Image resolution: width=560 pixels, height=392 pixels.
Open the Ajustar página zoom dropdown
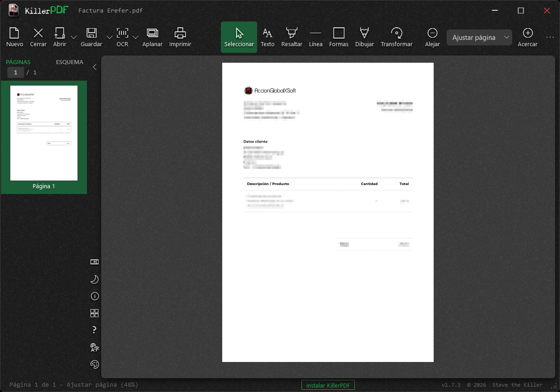pyautogui.click(x=479, y=37)
